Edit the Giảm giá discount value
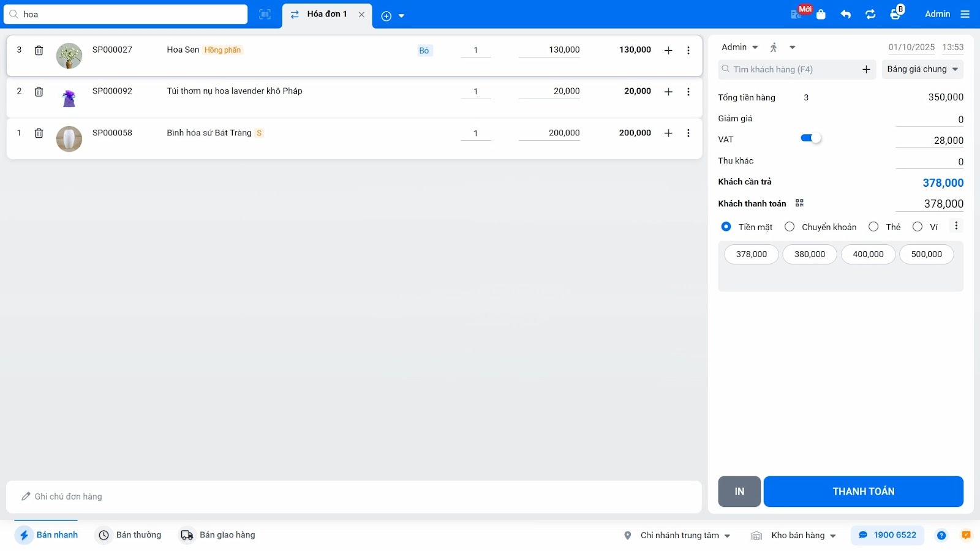Image resolution: width=980 pixels, height=551 pixels. pyautogui.click(x=930, y=119)
